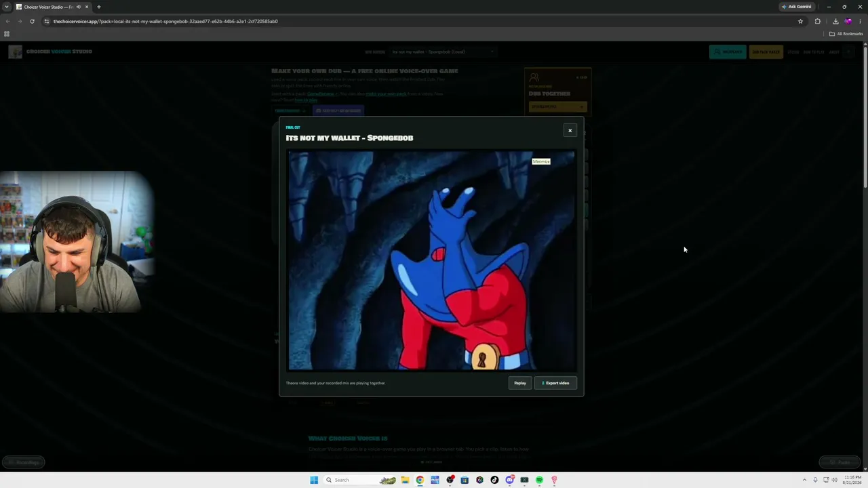
Task: Open the apps grid shortcut
Action: point(7,34)
